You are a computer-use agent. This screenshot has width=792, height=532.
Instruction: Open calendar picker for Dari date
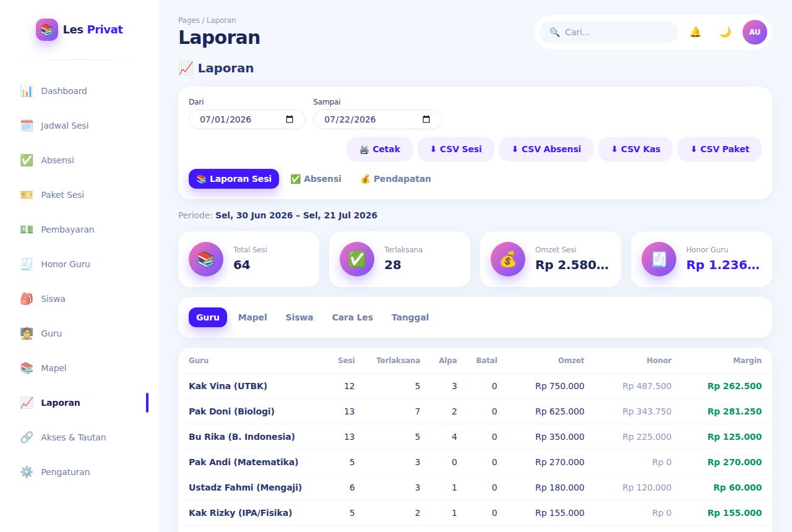290,119
